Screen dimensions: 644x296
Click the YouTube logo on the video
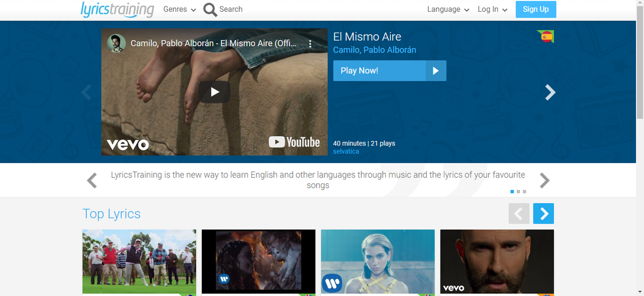(294, 142)
